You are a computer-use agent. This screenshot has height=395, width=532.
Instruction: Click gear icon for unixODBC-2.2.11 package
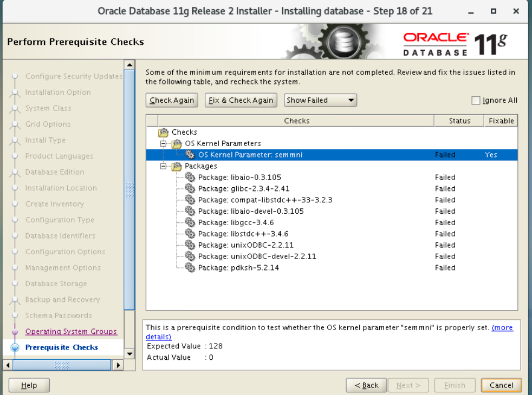click(x=190, y=245)
